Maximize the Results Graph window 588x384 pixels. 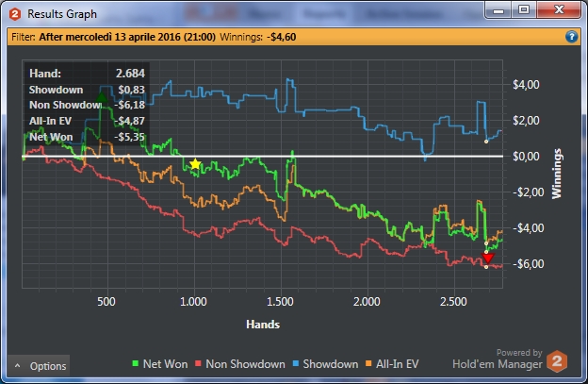(x=524, y=9)
